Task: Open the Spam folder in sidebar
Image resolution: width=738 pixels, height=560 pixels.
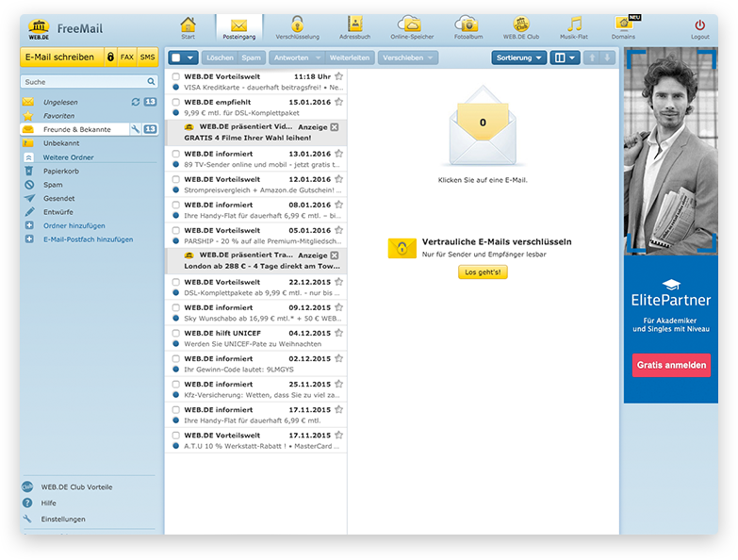Action: (x=53, y=185)
